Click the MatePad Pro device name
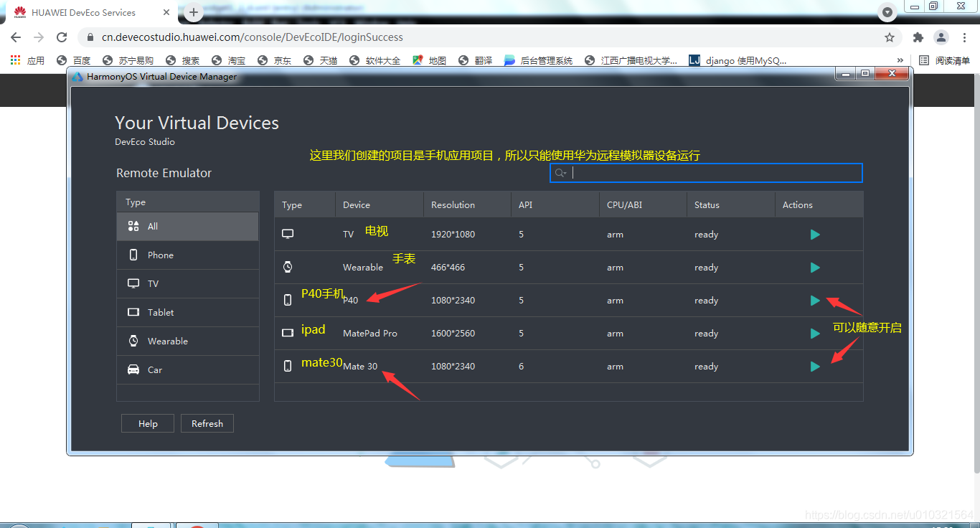Viewport: 980px width, 528px height. pyautogui.click(x=370, y=334)
